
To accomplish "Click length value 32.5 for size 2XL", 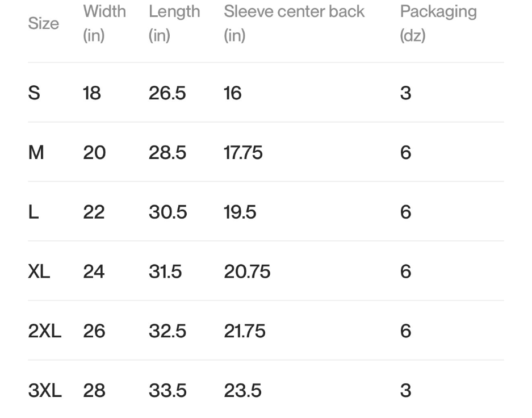I will [167, 331].
